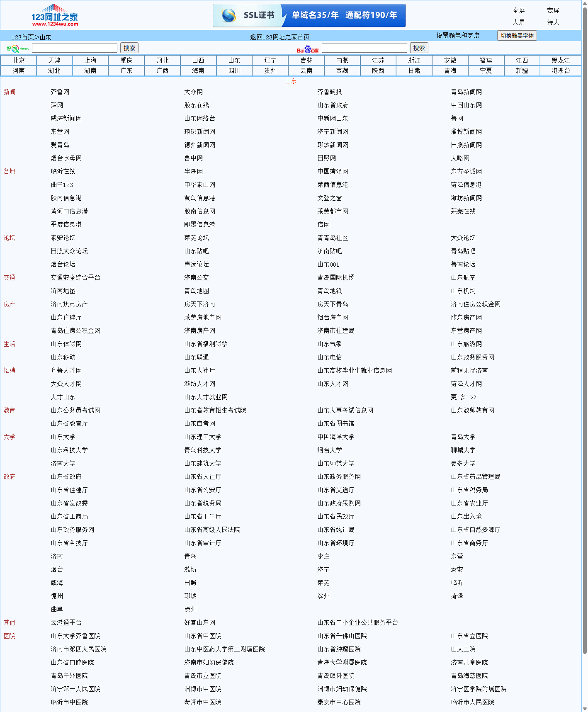
Task: Open the 更多大学 universities list
Action: pos(463,464)
